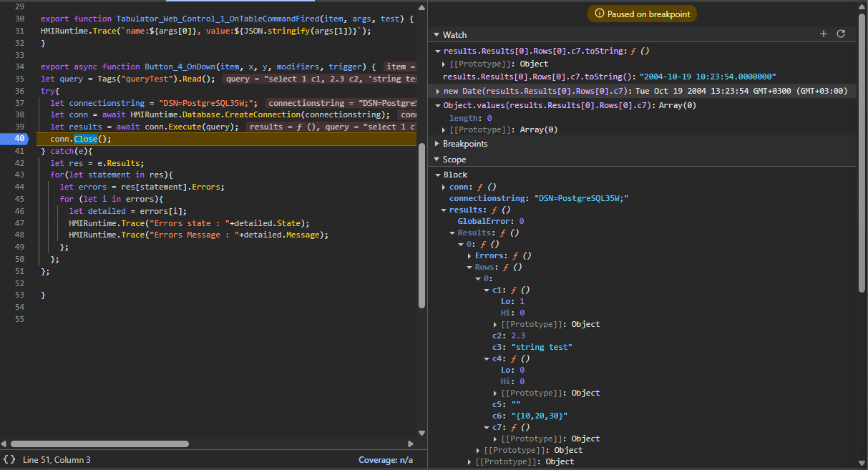Click the code editor horizontal scrollbar
The width and height of the screenshot is (868, 470).
point(100,444)
